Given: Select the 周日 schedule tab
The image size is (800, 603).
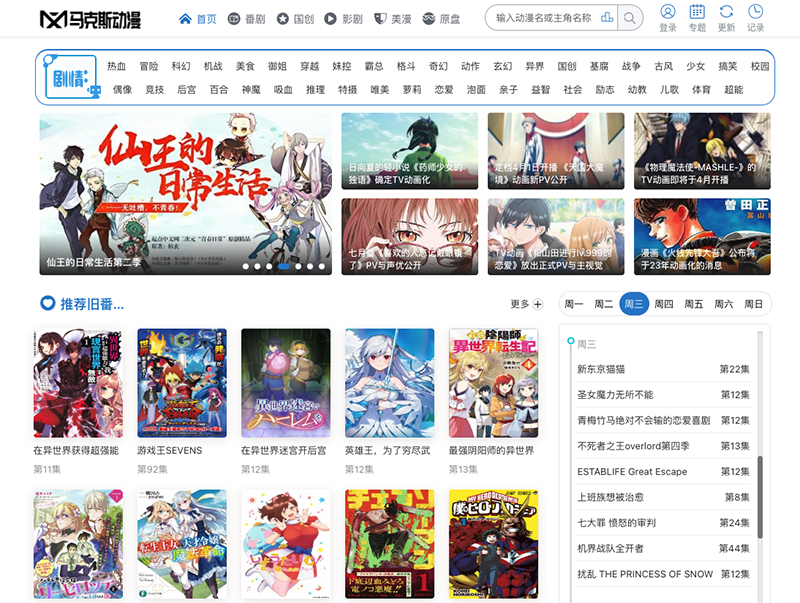Looking at the screenshot, I should coord(754,304).
